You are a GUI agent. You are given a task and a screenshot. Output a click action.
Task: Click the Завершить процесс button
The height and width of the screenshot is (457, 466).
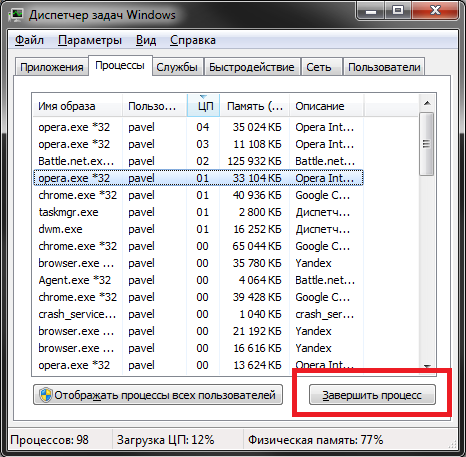point(372,395)
